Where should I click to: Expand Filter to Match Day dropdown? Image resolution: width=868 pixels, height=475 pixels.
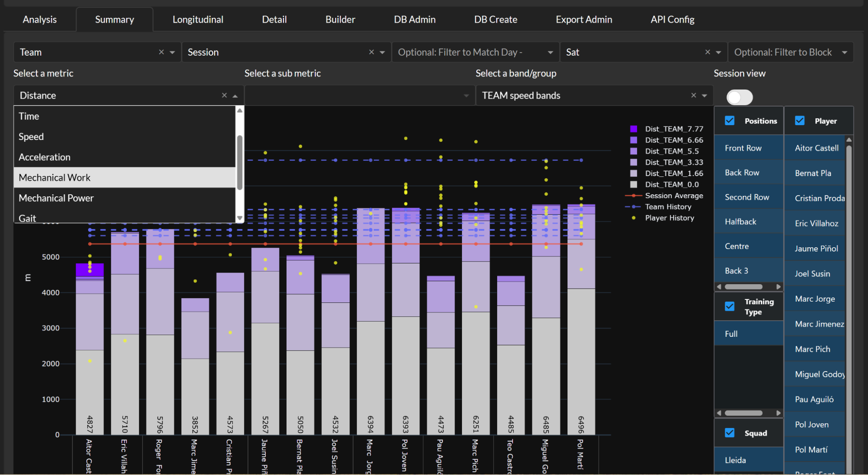coord(551,52)
